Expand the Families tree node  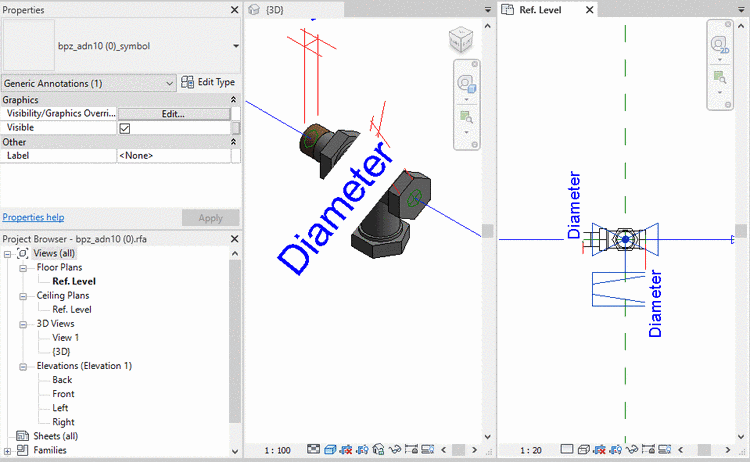coord(7,451)
